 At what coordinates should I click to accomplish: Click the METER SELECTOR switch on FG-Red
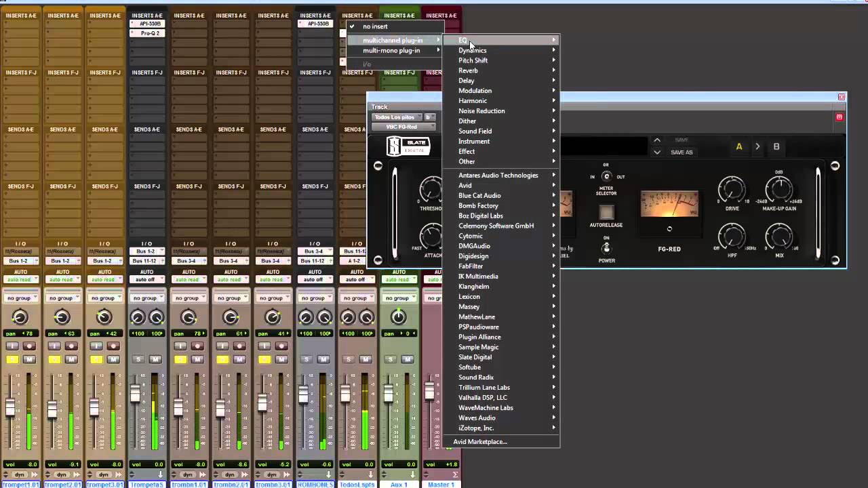point(607,177)
